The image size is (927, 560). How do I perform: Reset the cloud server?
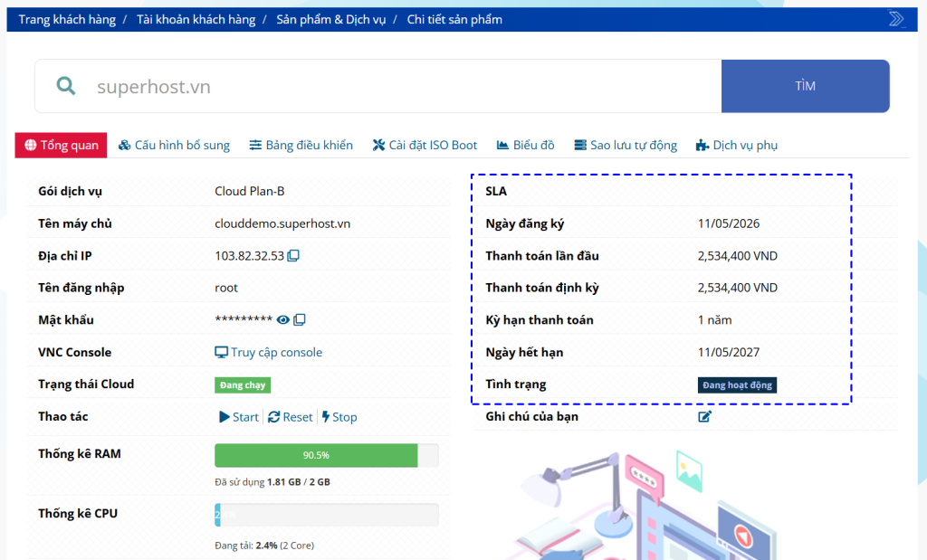291,417
